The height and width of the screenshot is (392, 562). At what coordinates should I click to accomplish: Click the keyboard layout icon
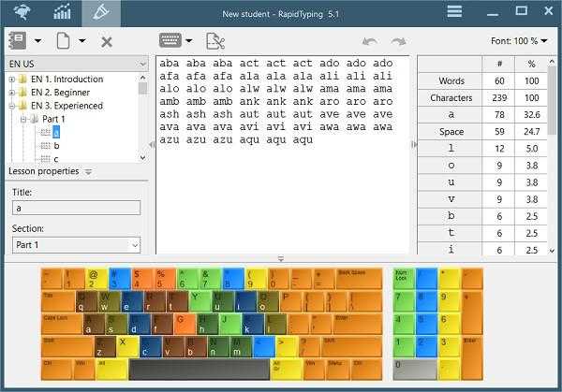point(170,41)
